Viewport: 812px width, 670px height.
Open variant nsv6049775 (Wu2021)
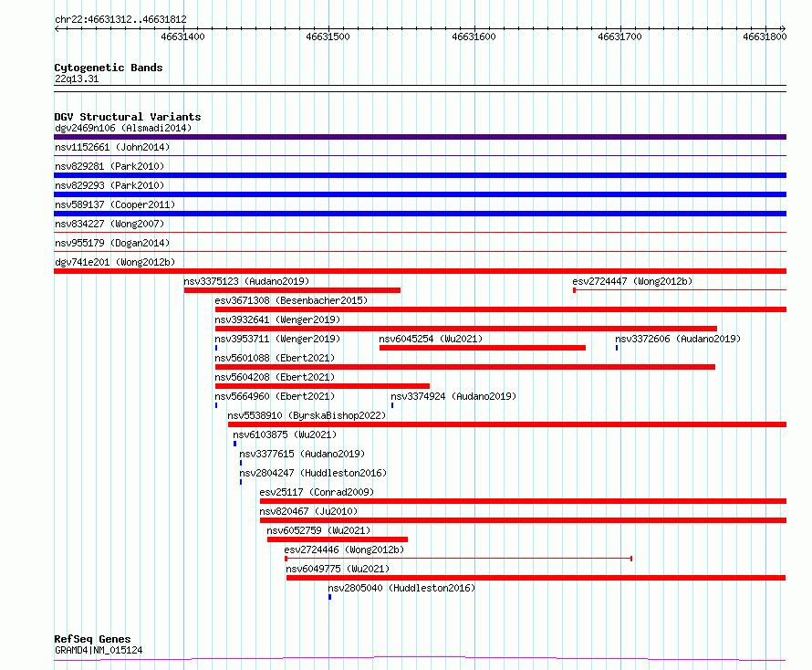tap(338, 569)
